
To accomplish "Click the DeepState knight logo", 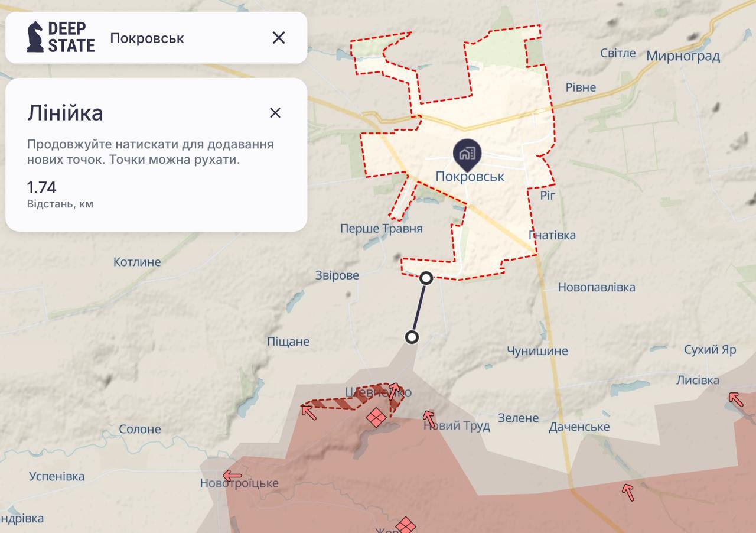I will 35,37.
